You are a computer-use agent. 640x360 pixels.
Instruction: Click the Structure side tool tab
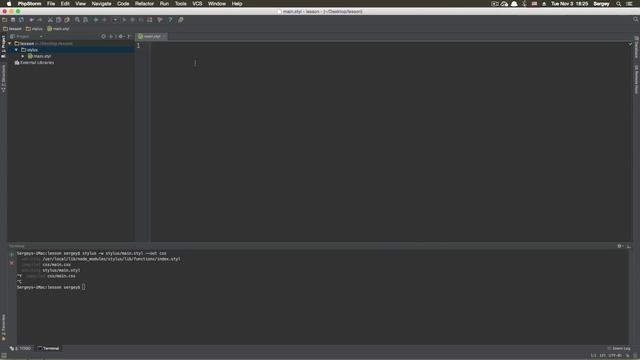pyautogui.click(x=3, y=78)
